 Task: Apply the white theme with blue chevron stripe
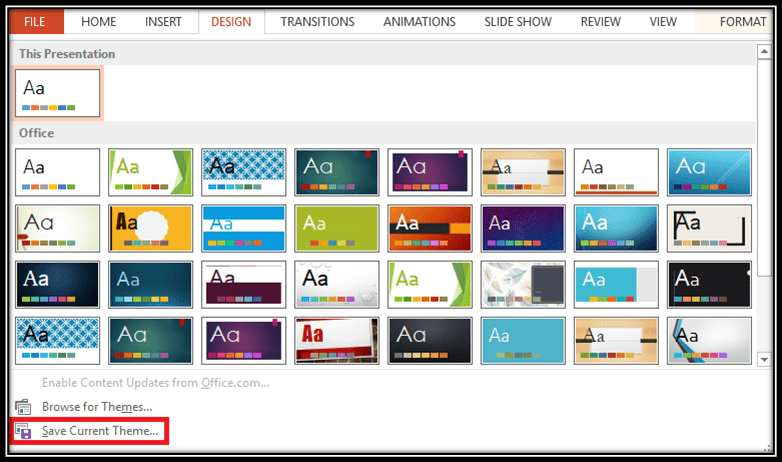click(709, 341)
